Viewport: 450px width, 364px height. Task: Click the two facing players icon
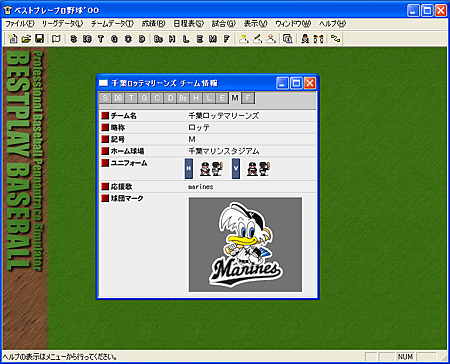(318, 39)
